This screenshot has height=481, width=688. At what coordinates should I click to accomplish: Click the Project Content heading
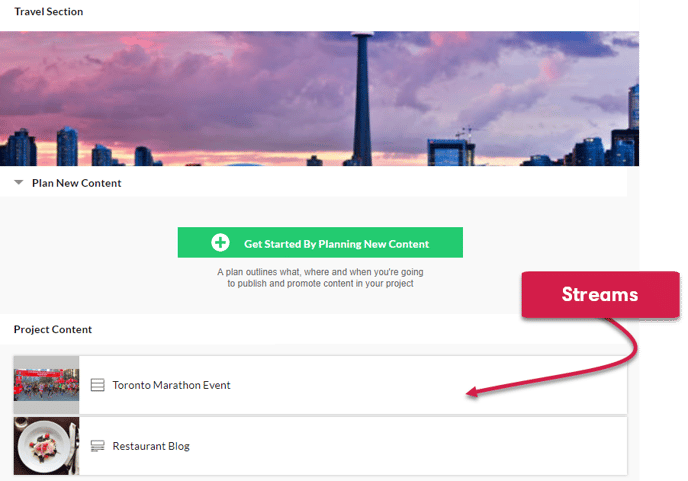coord(53,330)
